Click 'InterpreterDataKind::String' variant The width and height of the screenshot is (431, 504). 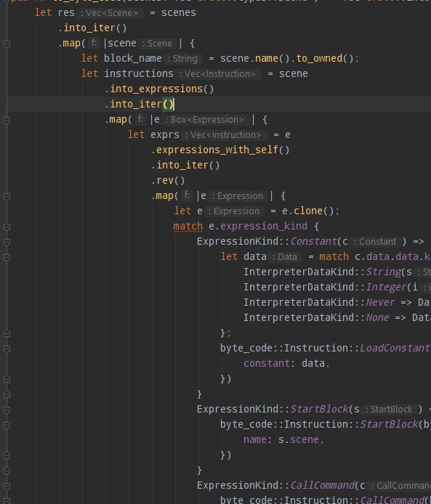323,272
